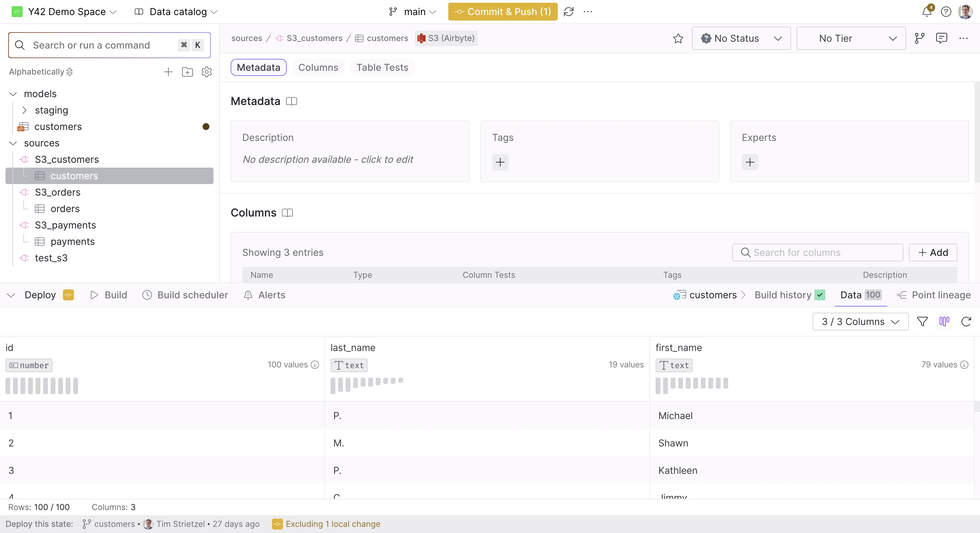This screenshot has width=980, height=533.
Task: Open the Data catalog dropdown
Action: tap(176, 12)
